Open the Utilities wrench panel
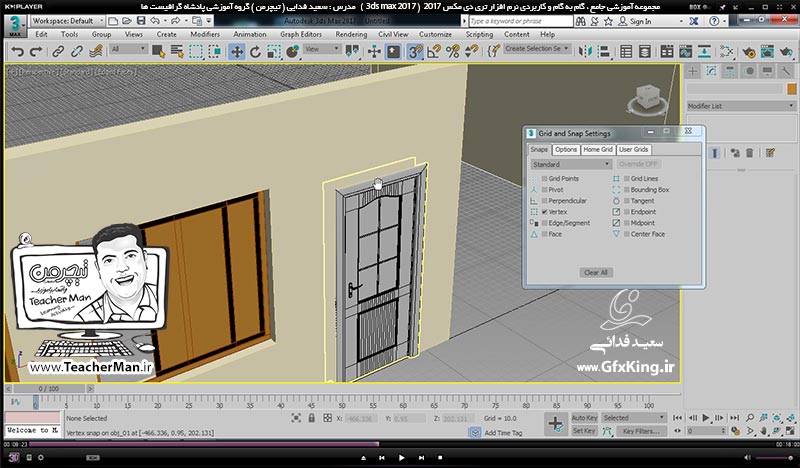The width and height of the screenshot is (800, 468). pyautogui.click(x=786, y=71)
